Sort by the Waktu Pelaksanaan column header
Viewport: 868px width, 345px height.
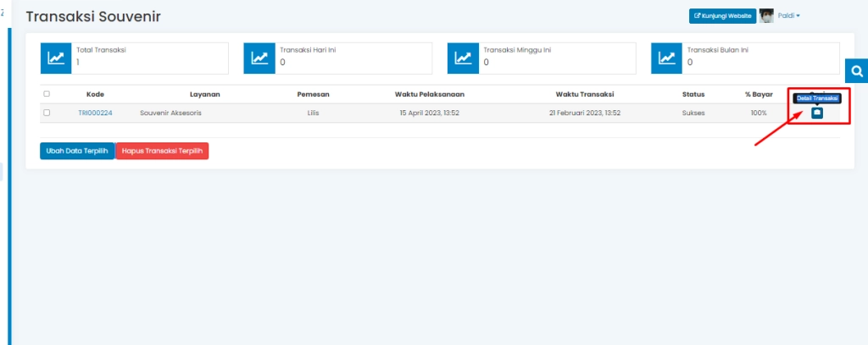click(x=429, y=94)
